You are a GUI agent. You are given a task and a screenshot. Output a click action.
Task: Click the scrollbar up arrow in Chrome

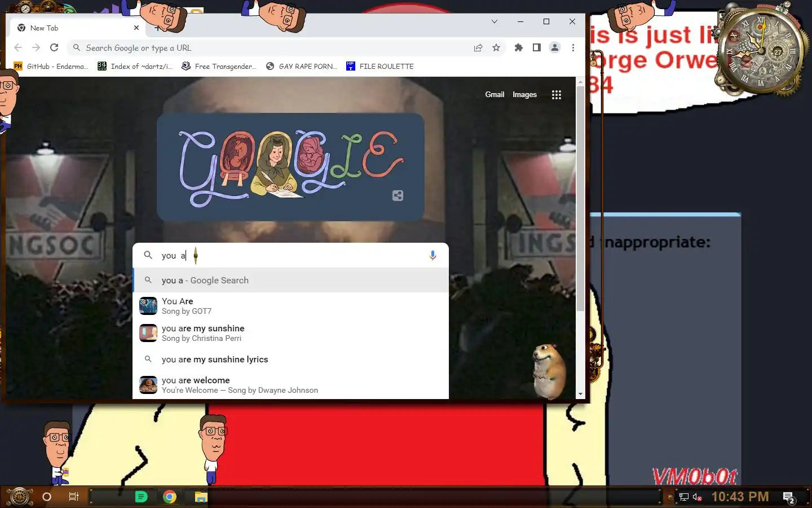(x=581, y=82)
